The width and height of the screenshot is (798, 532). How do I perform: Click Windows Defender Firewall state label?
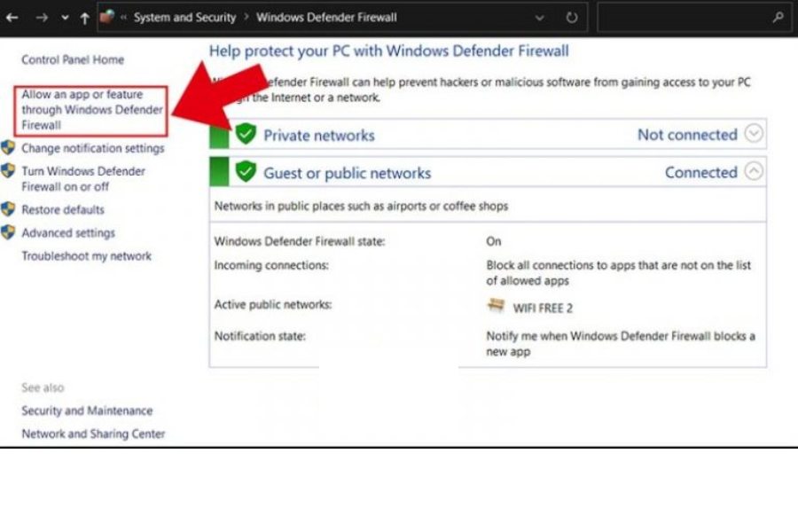pyautogui.click(x=300, y=241)
